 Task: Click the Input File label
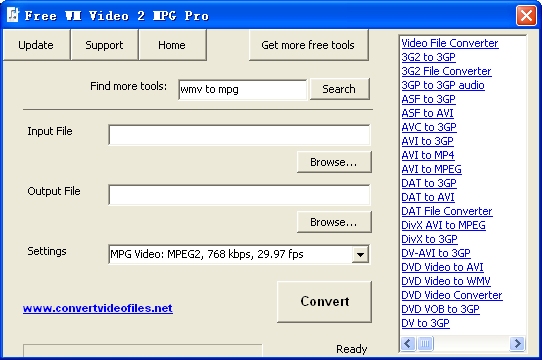pos(50,131)
